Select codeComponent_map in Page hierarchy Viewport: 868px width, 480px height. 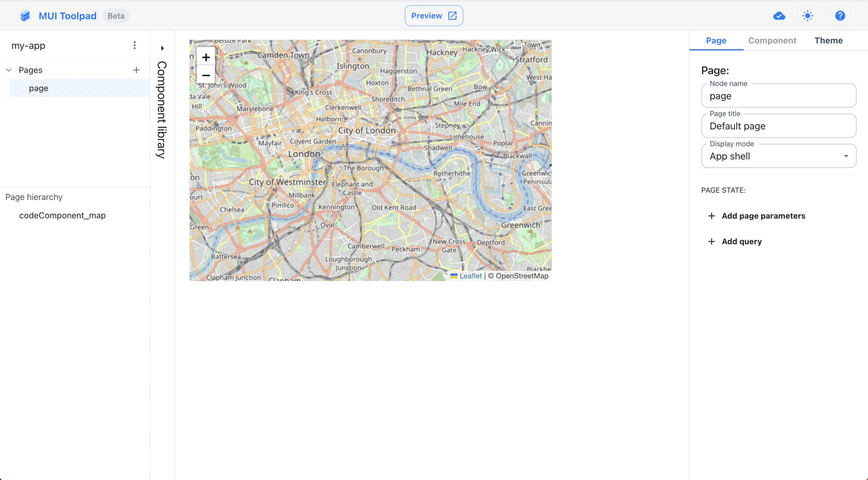coord(62,216)
